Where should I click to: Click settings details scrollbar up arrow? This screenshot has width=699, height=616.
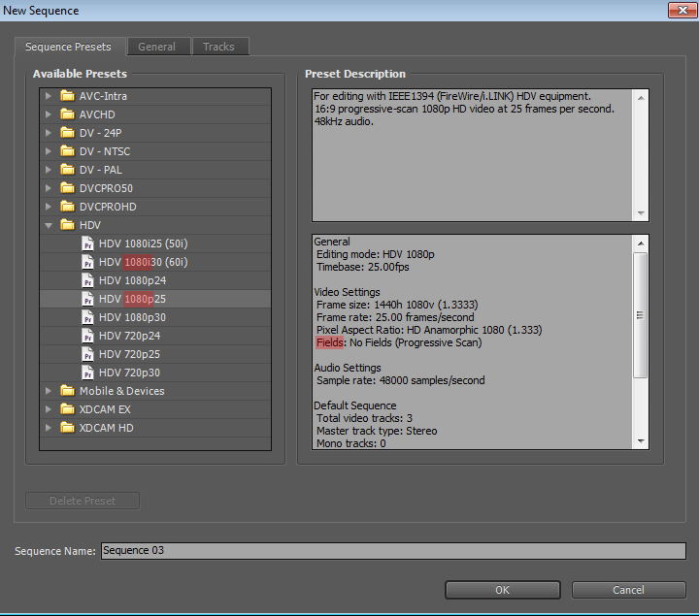[x=641, y=243]
